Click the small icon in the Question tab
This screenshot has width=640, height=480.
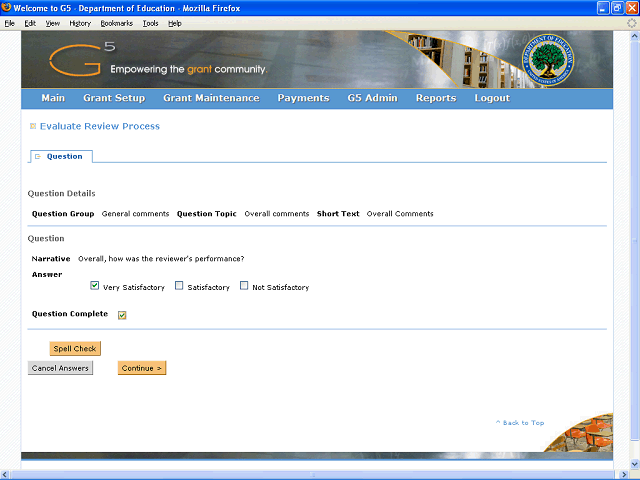click(x=38, y=156)
